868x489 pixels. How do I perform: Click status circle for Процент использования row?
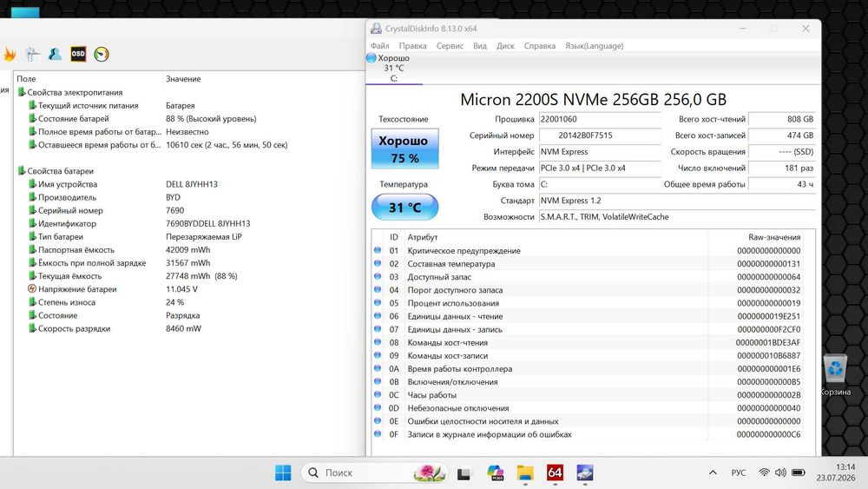click(378, 302)
